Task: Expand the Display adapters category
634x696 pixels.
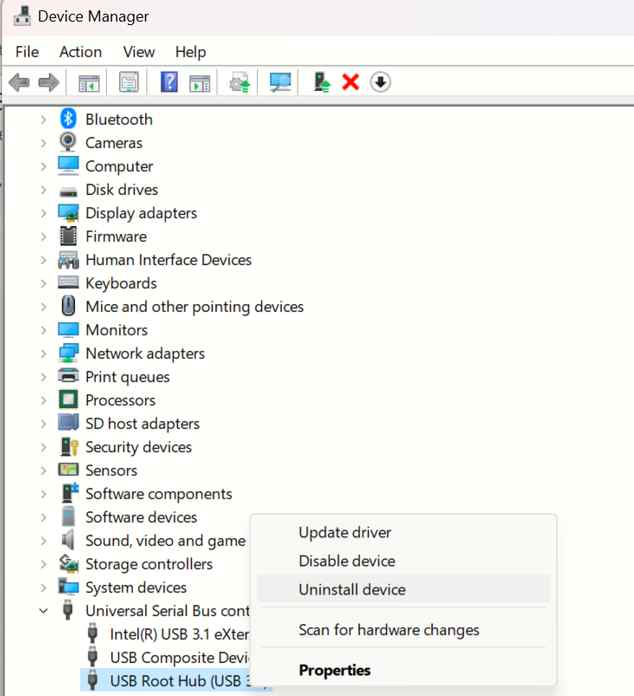Action: [x=43, y=213]
